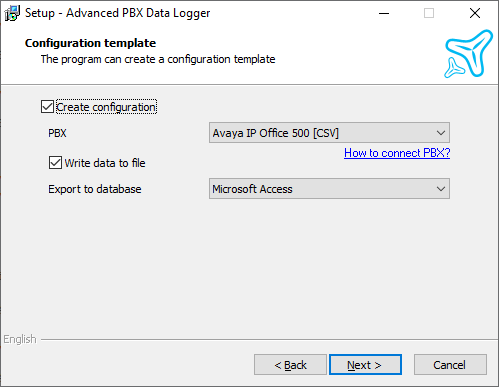The height and width of the screenshot is (387, 499).
Task: Click the PBX field label
Action: [x=57, y=133]
